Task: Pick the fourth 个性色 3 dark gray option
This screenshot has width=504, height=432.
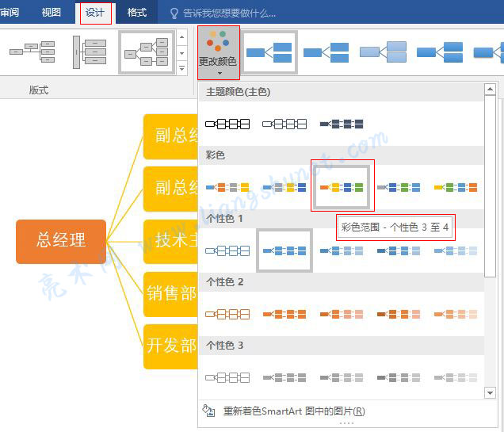Action: click(399, 377)
